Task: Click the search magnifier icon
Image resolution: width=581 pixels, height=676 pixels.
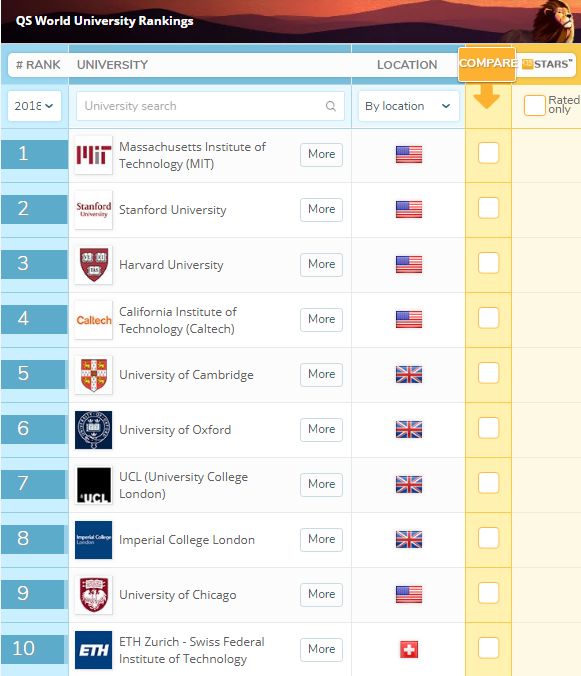Action: (x=331, y=106)
